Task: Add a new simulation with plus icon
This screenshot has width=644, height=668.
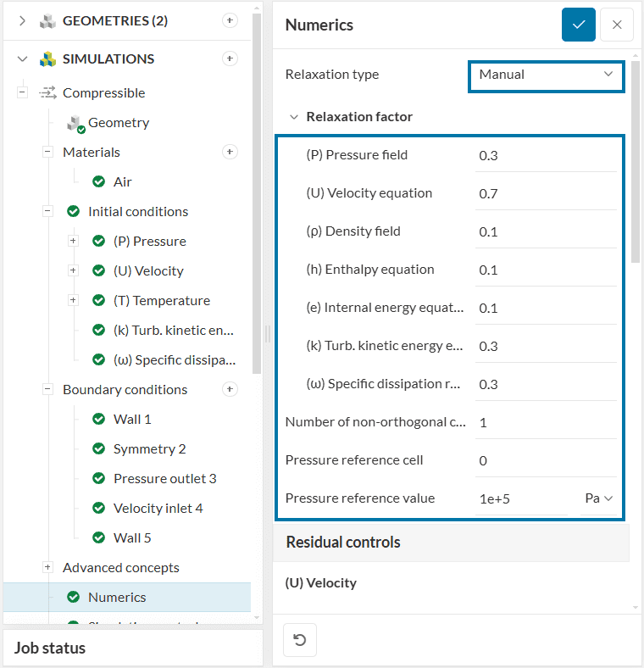Action: click(229, 58)
